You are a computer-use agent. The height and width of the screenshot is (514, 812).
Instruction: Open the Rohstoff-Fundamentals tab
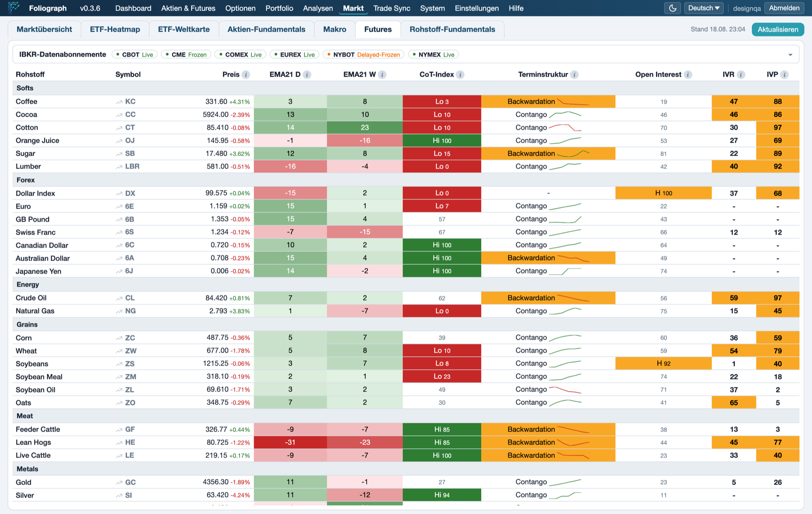click(x=452, y=29)
